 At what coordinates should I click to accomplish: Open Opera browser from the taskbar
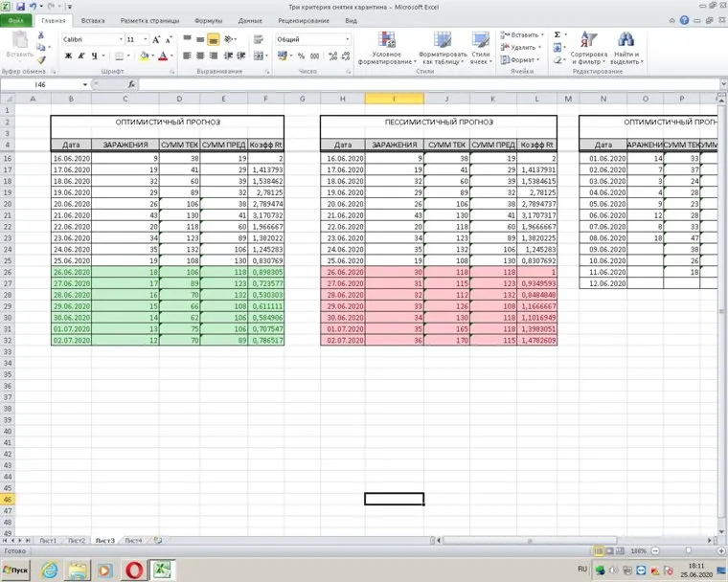(x=134, y=571)
